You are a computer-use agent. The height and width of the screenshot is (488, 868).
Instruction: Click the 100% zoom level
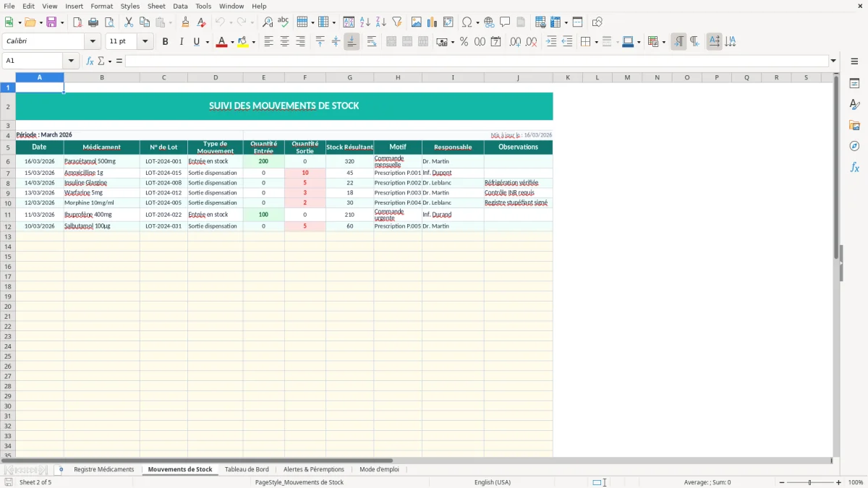[x=855, y=482]
